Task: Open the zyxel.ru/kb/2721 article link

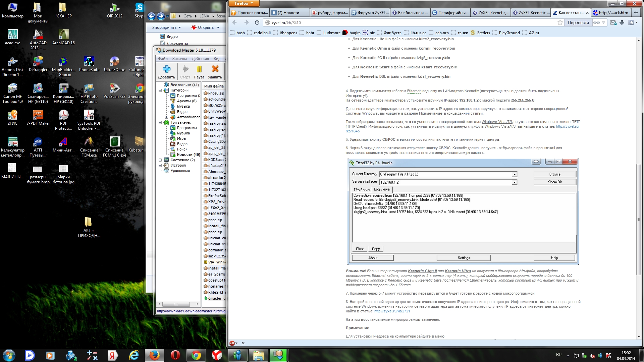Action: pos(392,311)
